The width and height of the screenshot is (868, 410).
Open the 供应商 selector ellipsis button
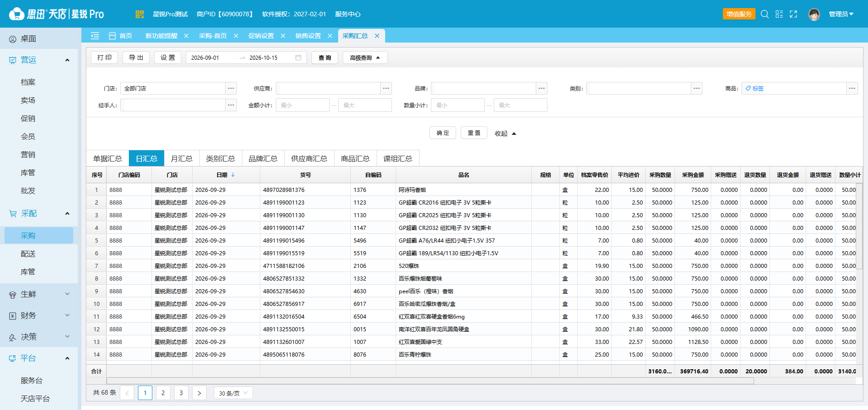click(x=386, y=88)
